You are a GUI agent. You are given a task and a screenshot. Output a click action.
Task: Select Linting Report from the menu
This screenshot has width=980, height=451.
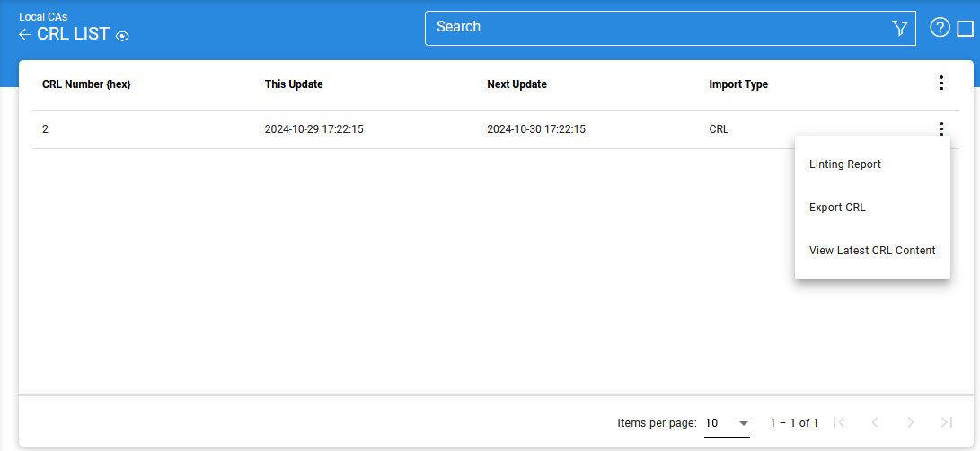point(844,164)
